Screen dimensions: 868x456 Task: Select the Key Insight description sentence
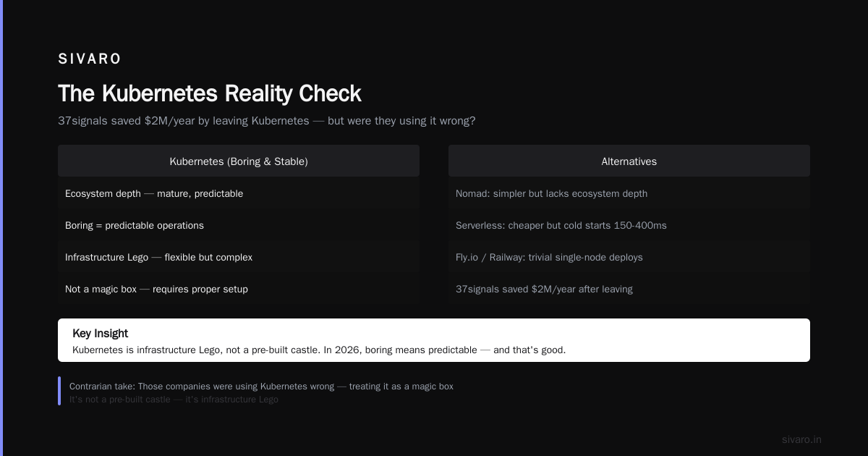point(319,350)
